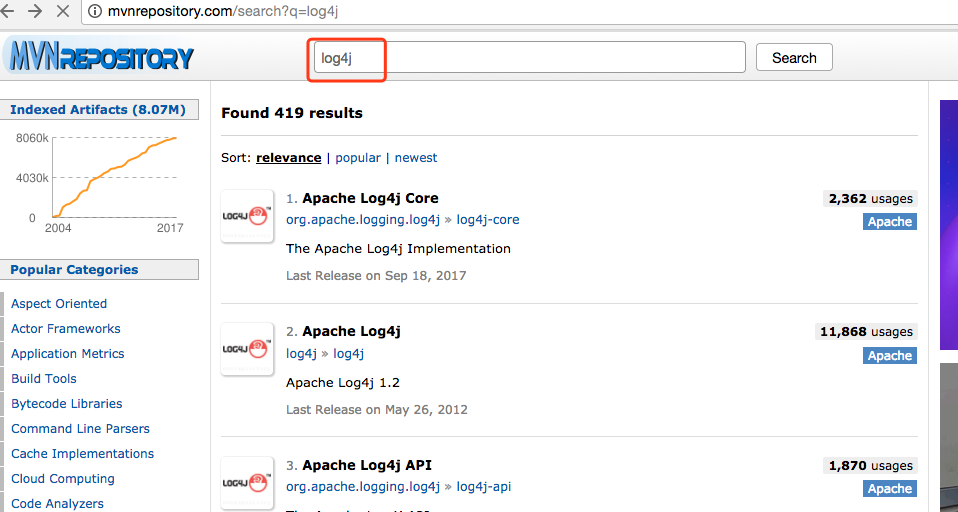Click 'Last Release on May 26, 2012' text
The width and height of the screenshot is (958, 512).
[x=377, y=409]
